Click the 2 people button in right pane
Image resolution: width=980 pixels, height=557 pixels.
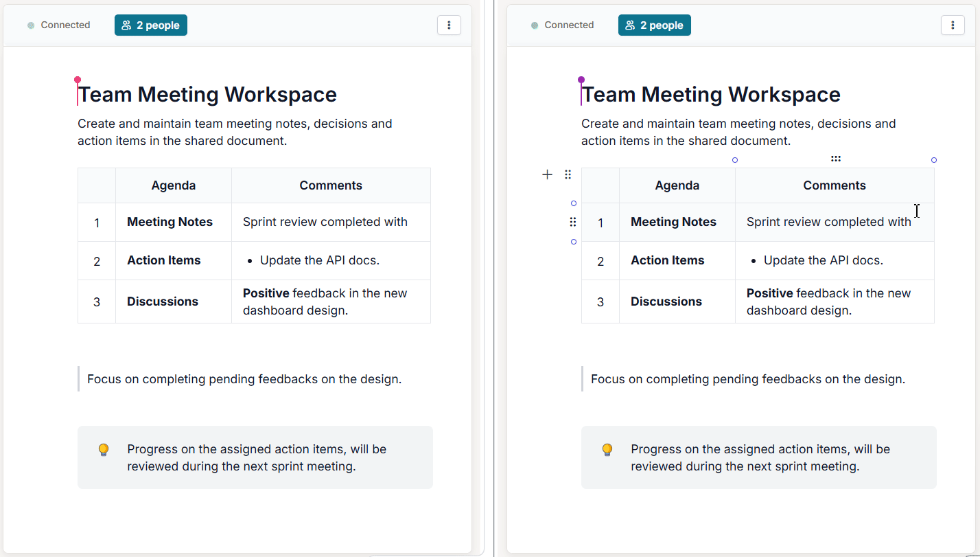655,25
